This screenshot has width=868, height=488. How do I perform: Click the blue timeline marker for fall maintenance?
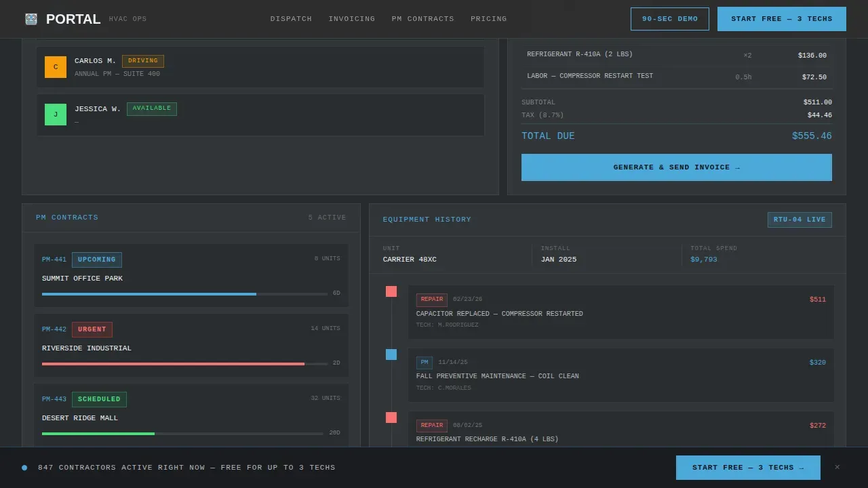pyautogui.click(x=391, y=354)
